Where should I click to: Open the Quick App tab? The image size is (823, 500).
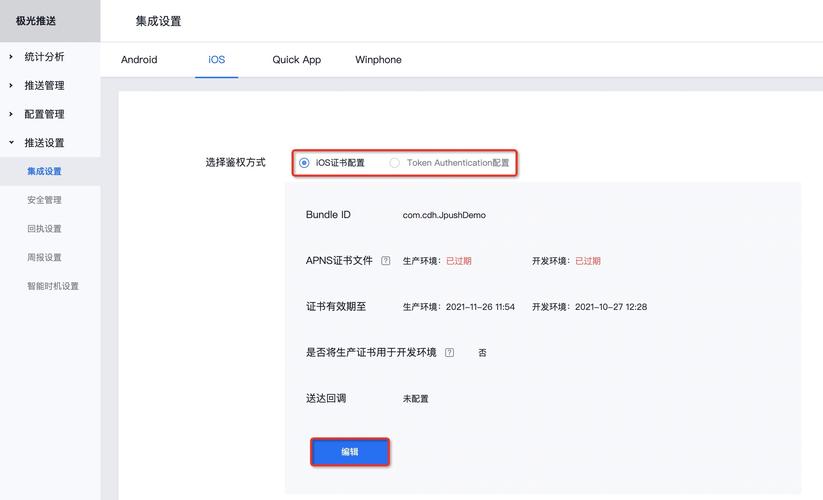click(x=297, y=60)
